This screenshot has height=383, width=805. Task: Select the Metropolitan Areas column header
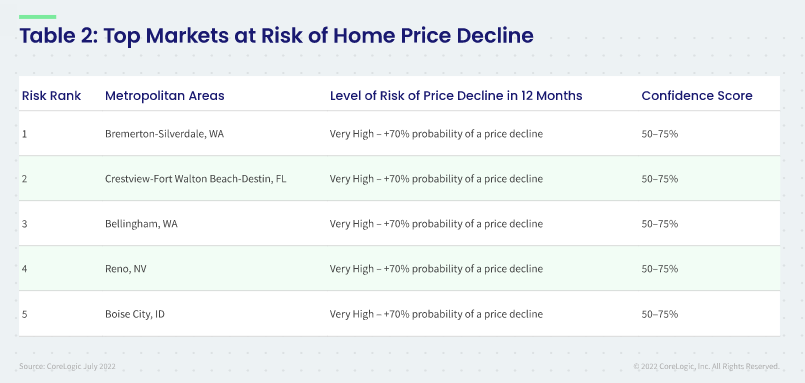pyautogui.click(x=165, y=95)
